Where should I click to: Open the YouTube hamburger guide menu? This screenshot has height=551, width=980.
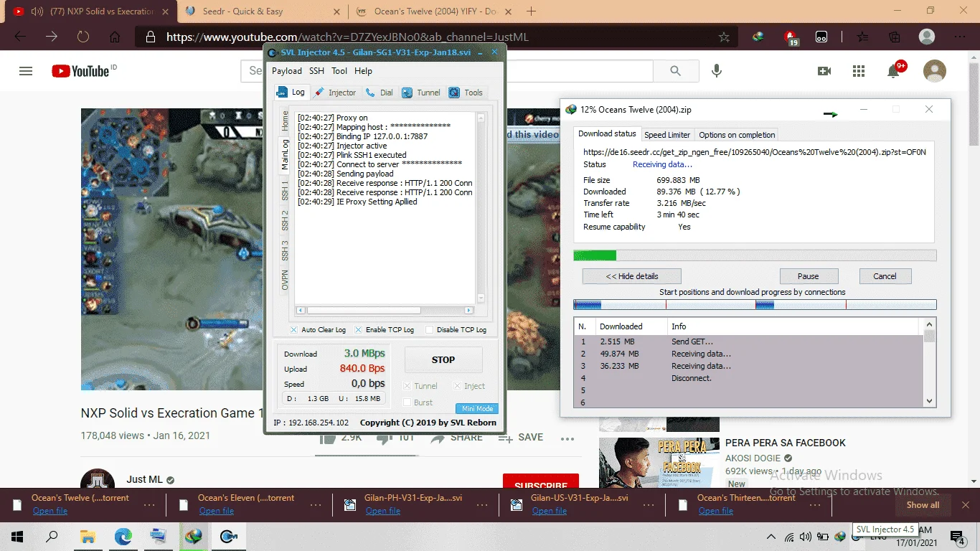pyautogui.click(x=26, y=71)
